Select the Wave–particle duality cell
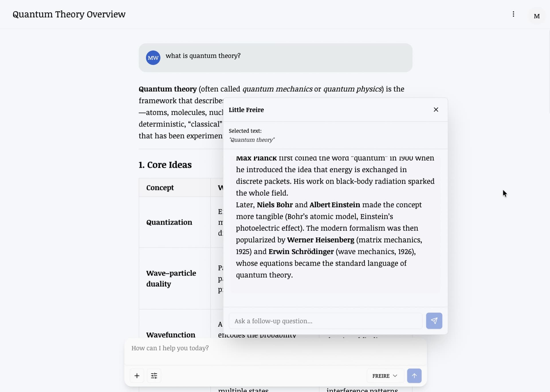Viewport: 550px width, 392px height. click(x=171, y=278)
